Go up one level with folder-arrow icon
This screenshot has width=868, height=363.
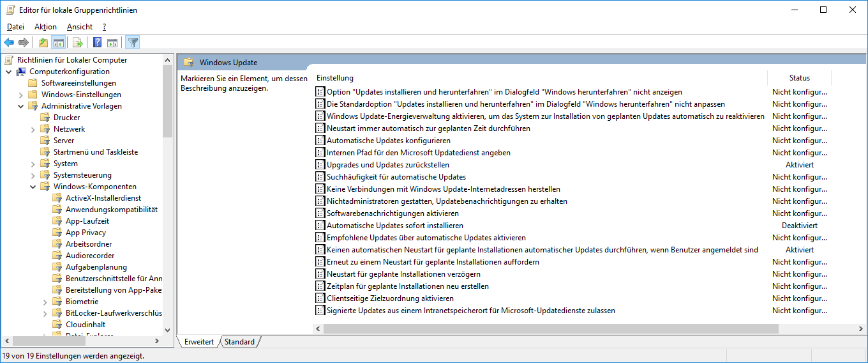pyautogui.click(x=43, y=43)
